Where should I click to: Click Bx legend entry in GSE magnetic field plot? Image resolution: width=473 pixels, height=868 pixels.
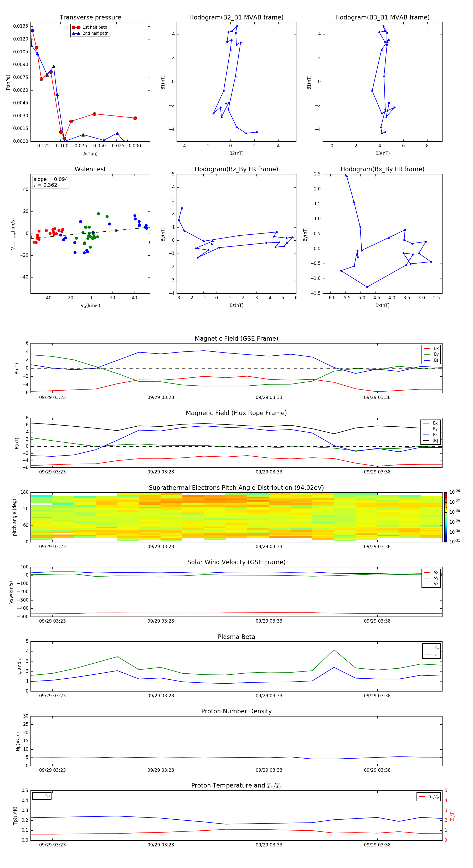point(431,349)
